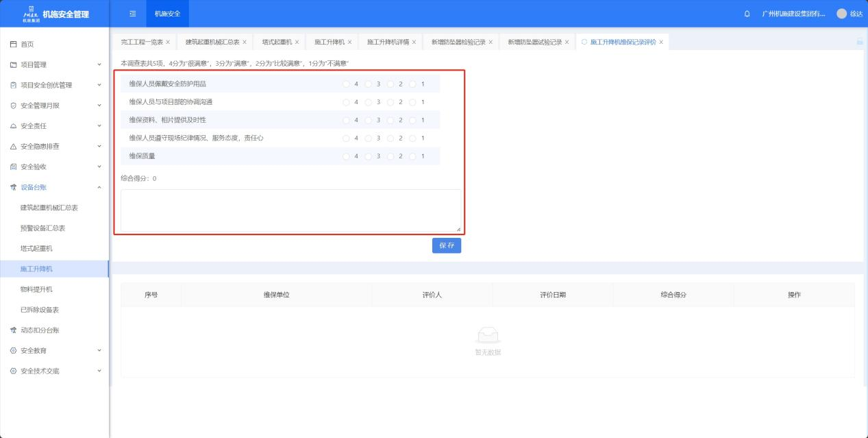Click the user avatar icon
The height and width of the screenshot is (438, 868).
pyautogui.click(x=841, y=14)
